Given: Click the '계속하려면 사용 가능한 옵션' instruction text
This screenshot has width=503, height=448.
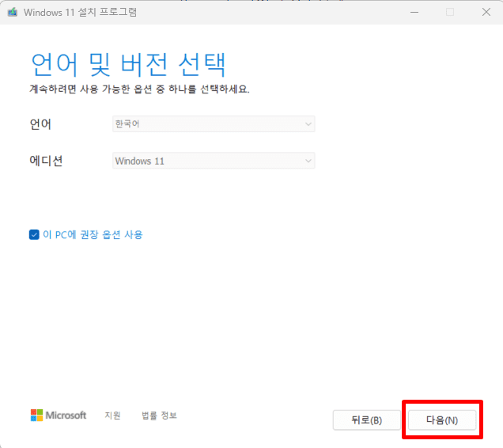Looking at the screenshot, I should click(x=139, y=89).
